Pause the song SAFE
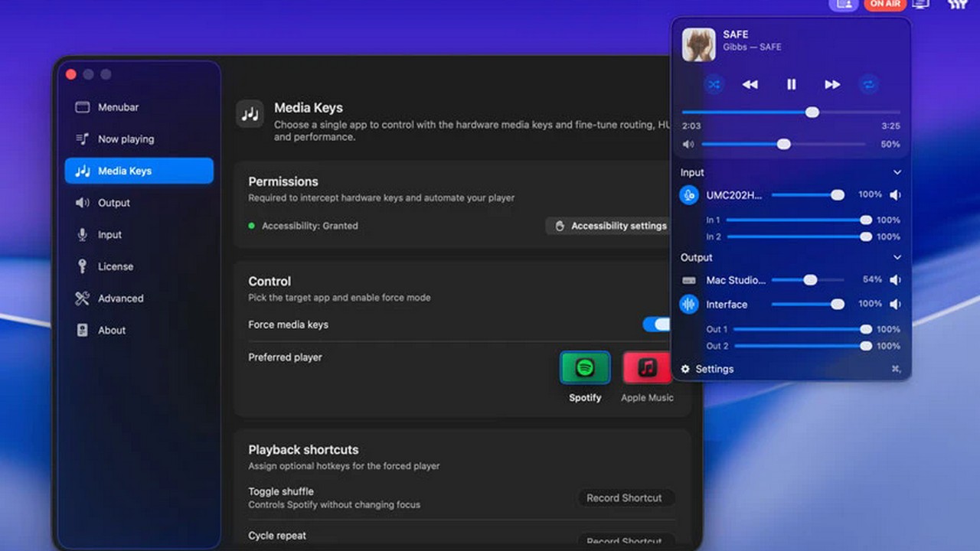This screenshot has width=980, height=551. (792, 84)
